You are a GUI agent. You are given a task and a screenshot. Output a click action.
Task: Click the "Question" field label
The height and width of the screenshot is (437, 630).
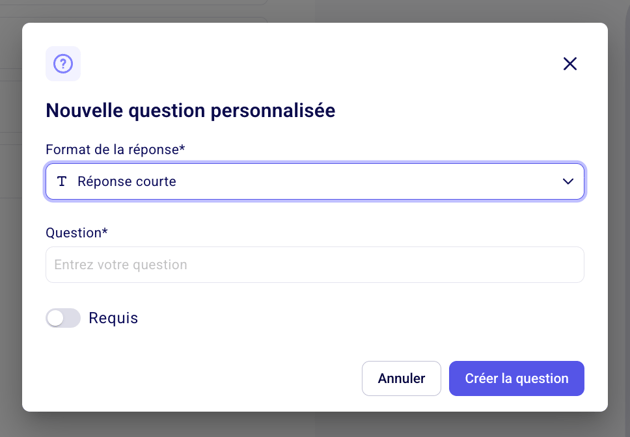click(x=73, y=232)
